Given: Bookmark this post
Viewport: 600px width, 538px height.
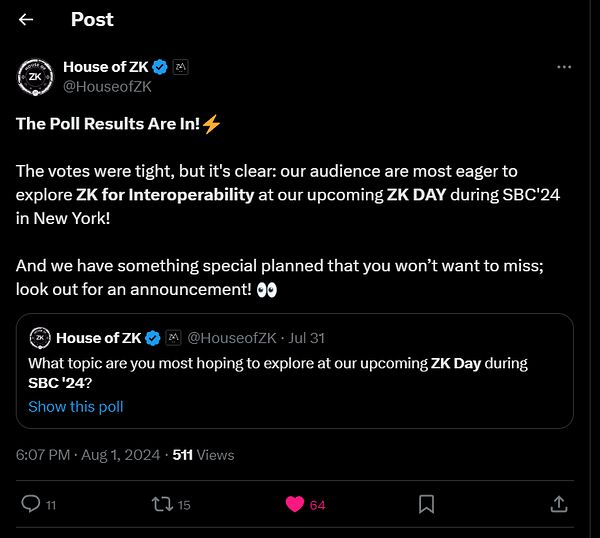Looking at the screenshot, I should (x=426, y=504).
